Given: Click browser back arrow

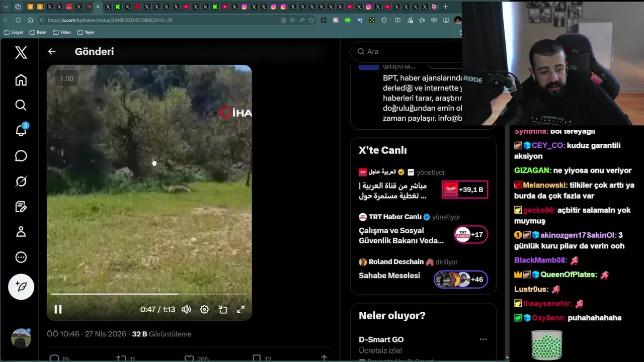Looking at the screenshot, I should tap(6, 20).
